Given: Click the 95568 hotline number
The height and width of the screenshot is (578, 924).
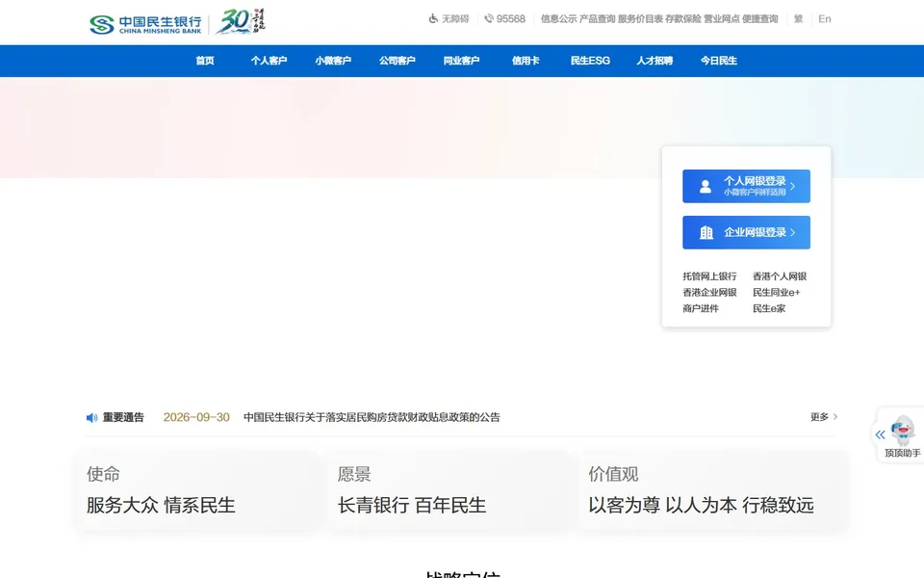Looking at the screenshot, I should tap(510, 19).
